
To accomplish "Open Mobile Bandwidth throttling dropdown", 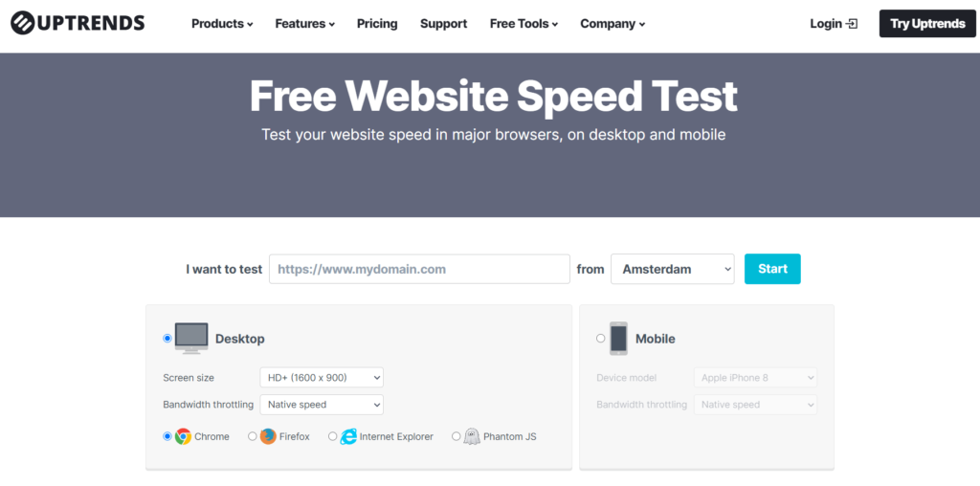I will 756,404.
